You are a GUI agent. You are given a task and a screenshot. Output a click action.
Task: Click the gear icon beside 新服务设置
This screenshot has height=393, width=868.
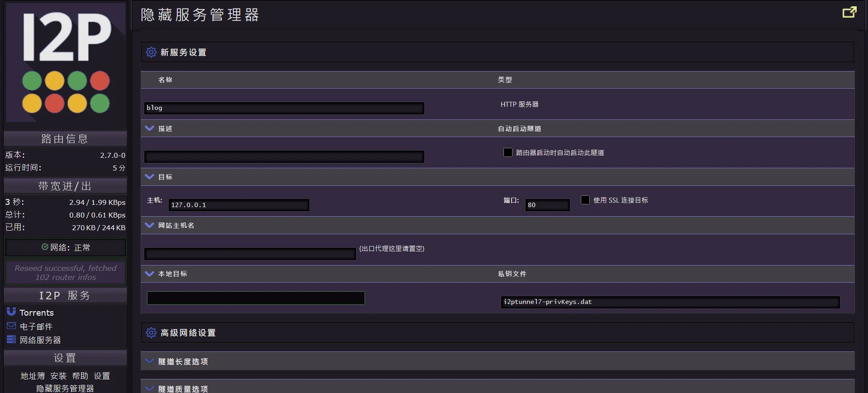[x=151, y=52]
